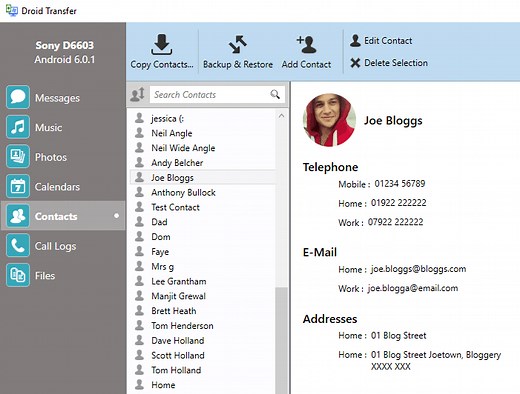The image size is (520, 394).
Task: Click the Edit Contact person icon
Action: [x=355, y=41]
